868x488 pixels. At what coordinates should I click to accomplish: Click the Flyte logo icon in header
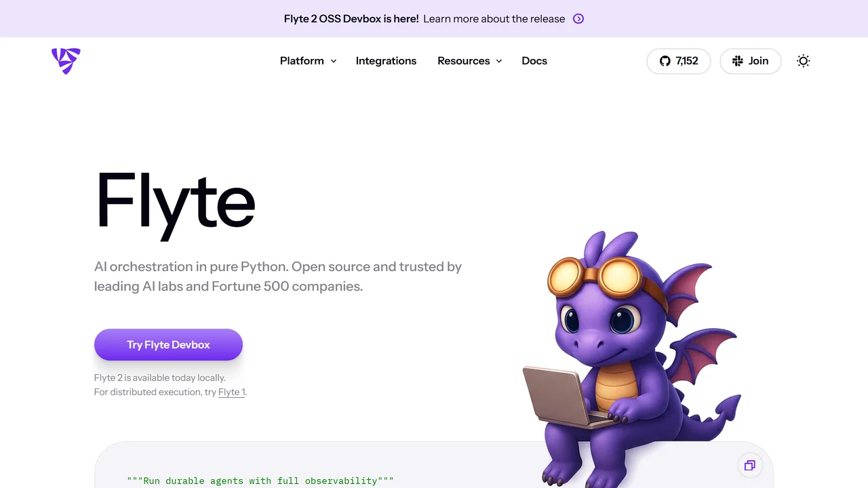click(x=66, y=61)
